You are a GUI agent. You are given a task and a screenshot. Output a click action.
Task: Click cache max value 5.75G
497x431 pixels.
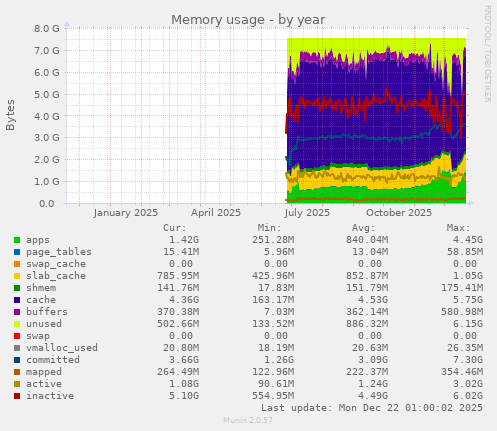467,300
